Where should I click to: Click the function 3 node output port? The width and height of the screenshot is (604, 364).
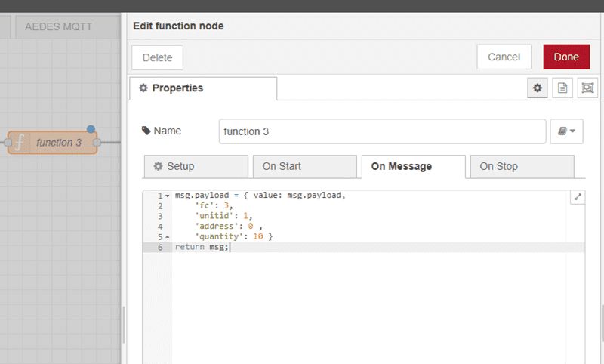tap(97, 143)
